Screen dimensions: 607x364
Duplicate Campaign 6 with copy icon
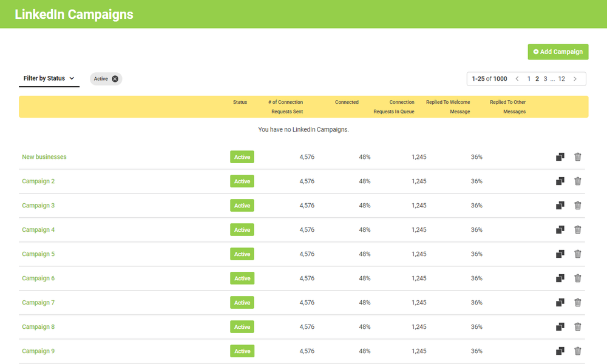click(x=560, y=278)
